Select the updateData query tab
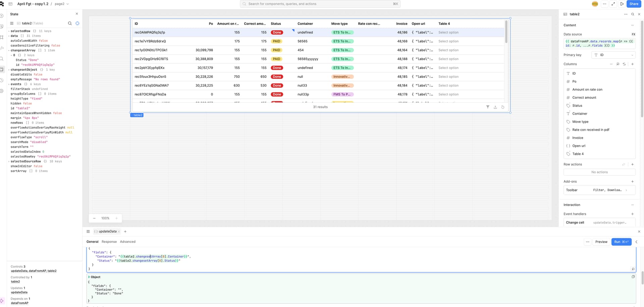Viewport: 644px width, 307px height. pyautogui.click(x=107, y=231)
